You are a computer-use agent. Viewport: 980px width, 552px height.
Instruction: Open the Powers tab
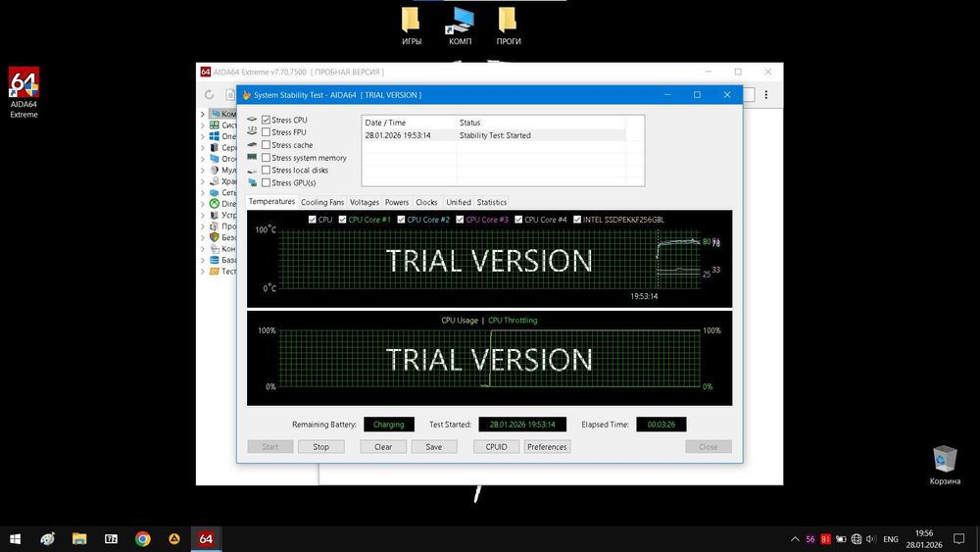tap(397, 202)
